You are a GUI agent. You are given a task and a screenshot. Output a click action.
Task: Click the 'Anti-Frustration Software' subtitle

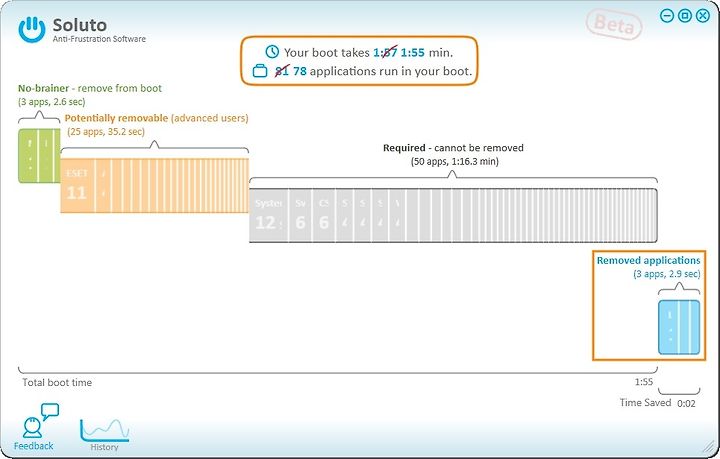pyautogui.click(x=99, y=39)
